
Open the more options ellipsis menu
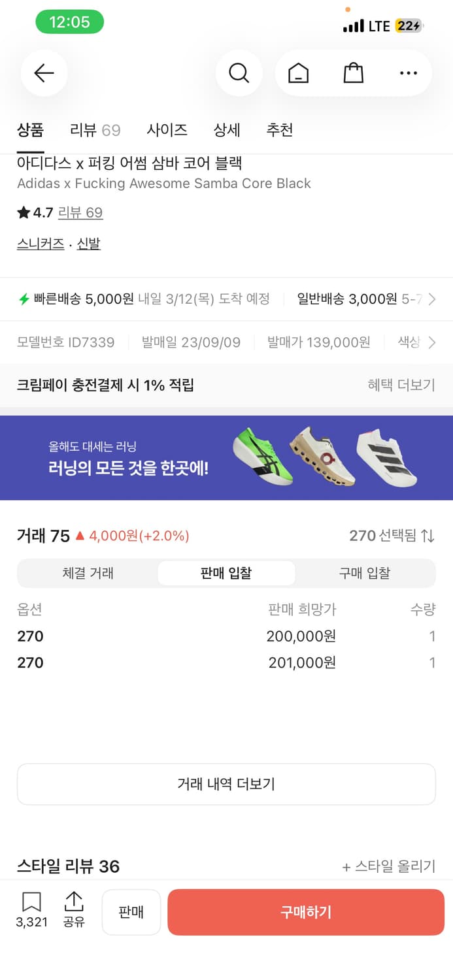(x=408, y=73)
